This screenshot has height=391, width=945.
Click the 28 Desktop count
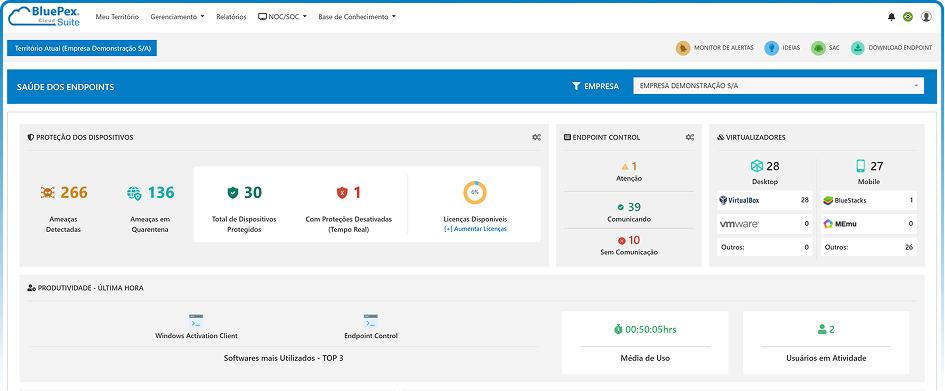(773, 166)
